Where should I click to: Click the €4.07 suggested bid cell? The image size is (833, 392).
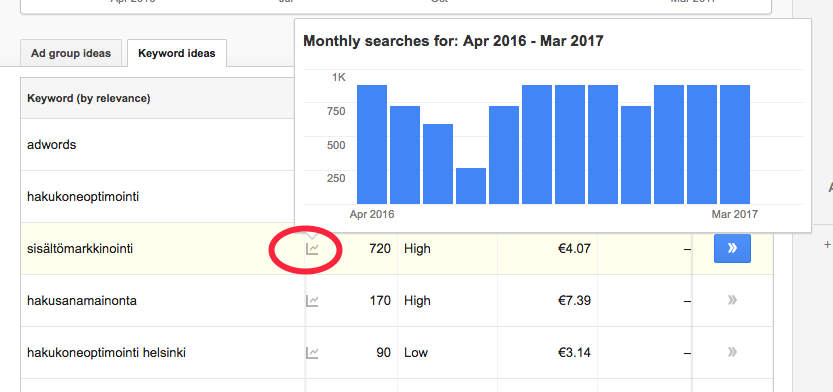pos(574,248)
